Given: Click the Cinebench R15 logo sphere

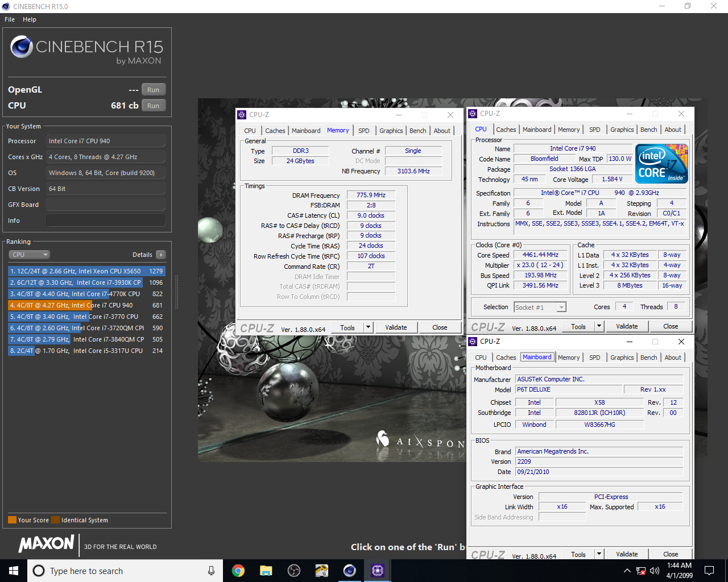Looking at the screenshot, I should 22,47.
